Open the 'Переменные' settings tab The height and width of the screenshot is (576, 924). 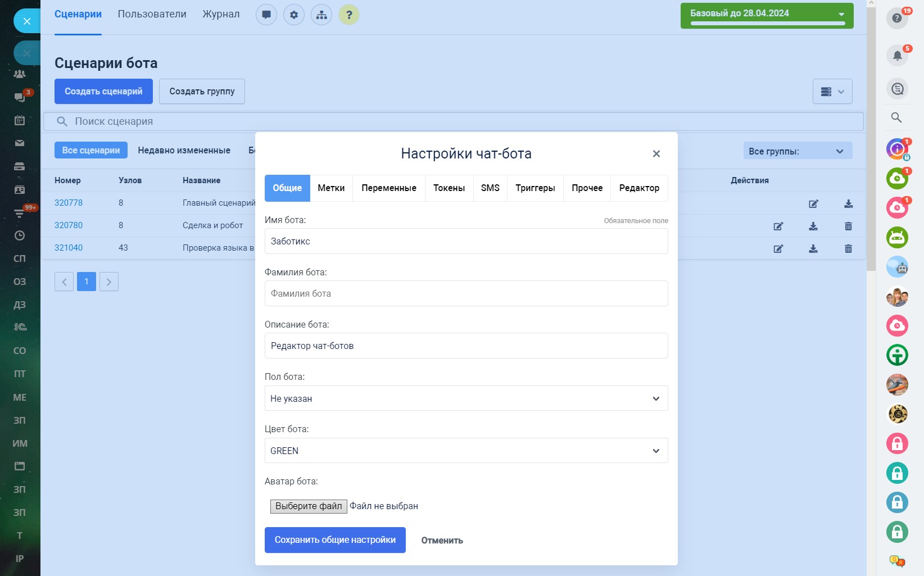pos(388,188)
